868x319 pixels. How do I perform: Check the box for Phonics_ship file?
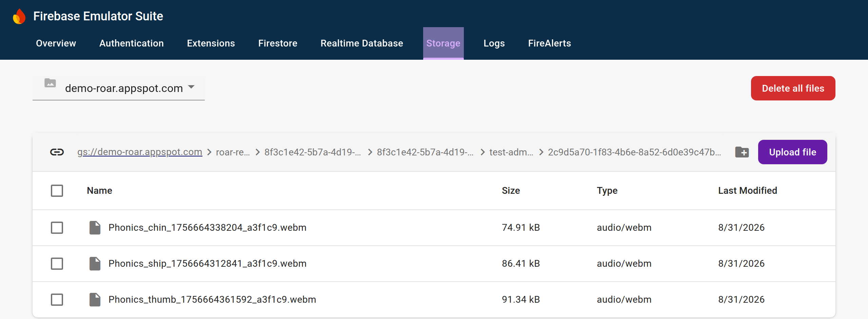pos(57,264)
